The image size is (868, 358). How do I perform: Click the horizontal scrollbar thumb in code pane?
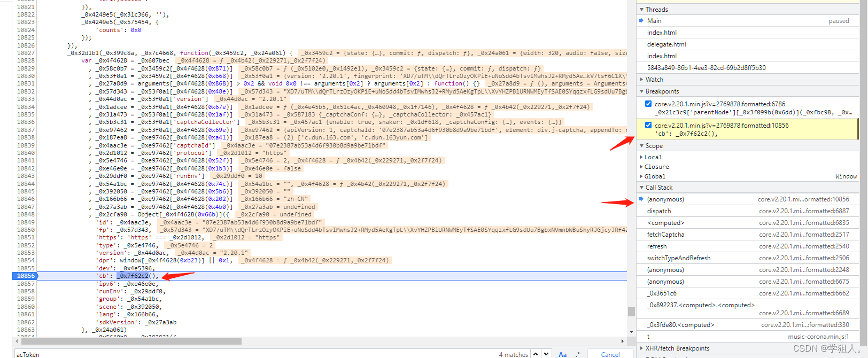pos(131,341)
